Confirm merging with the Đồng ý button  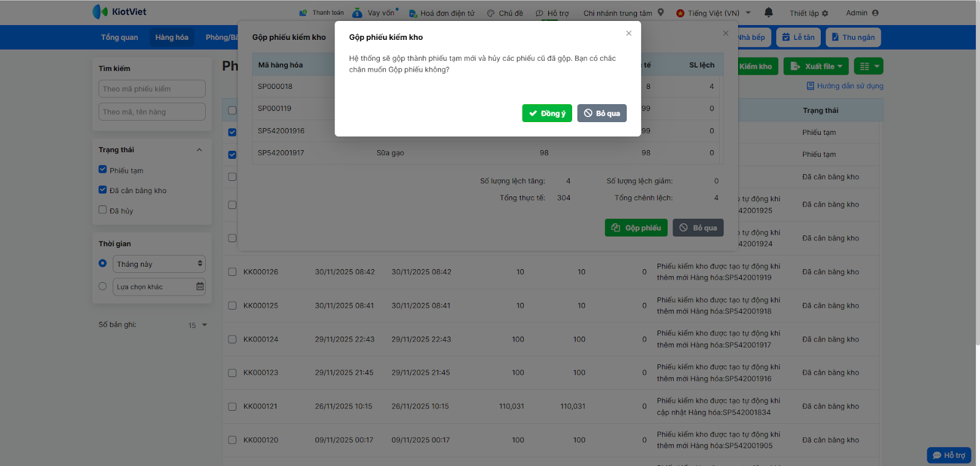tap(547, 113)
